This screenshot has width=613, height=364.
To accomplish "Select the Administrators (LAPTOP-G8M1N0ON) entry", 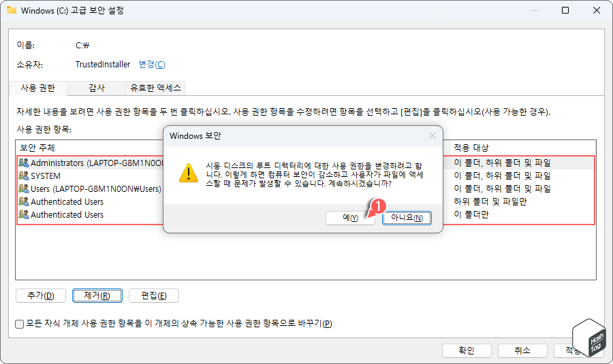I will click(x=306, y=163).
